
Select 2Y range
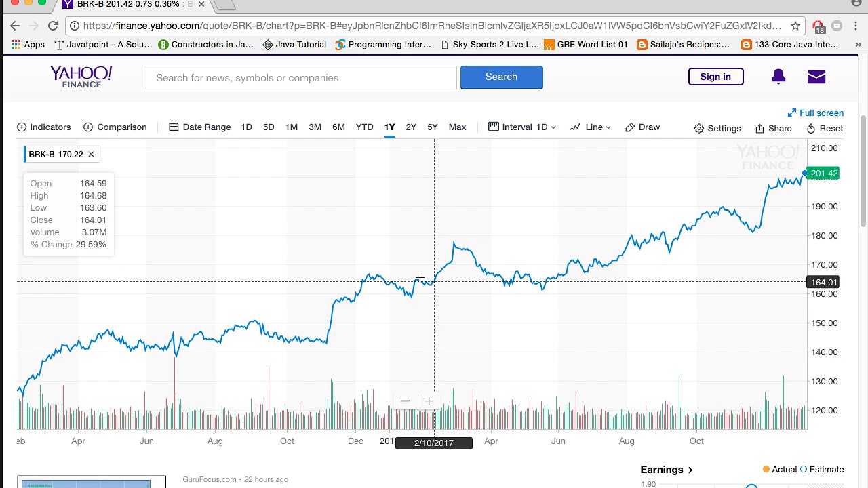[x=411, y=127]
